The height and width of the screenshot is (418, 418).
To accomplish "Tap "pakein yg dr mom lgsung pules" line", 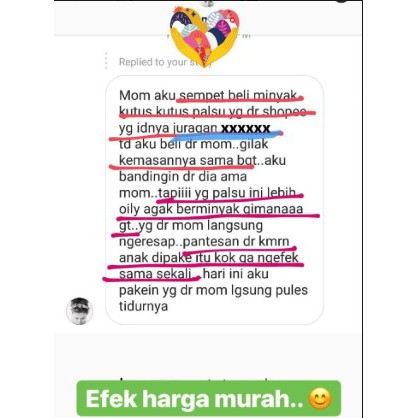I will pos(213,290).
